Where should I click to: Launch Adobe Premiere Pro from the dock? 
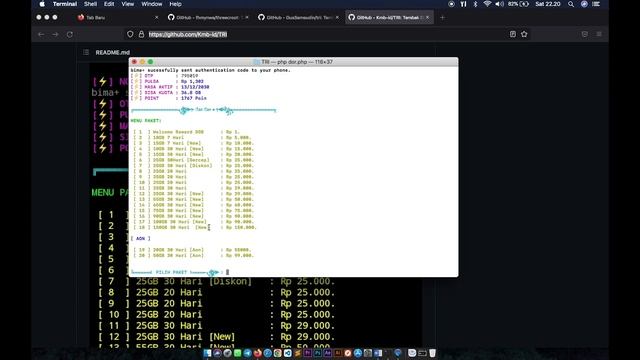[307, 353]
